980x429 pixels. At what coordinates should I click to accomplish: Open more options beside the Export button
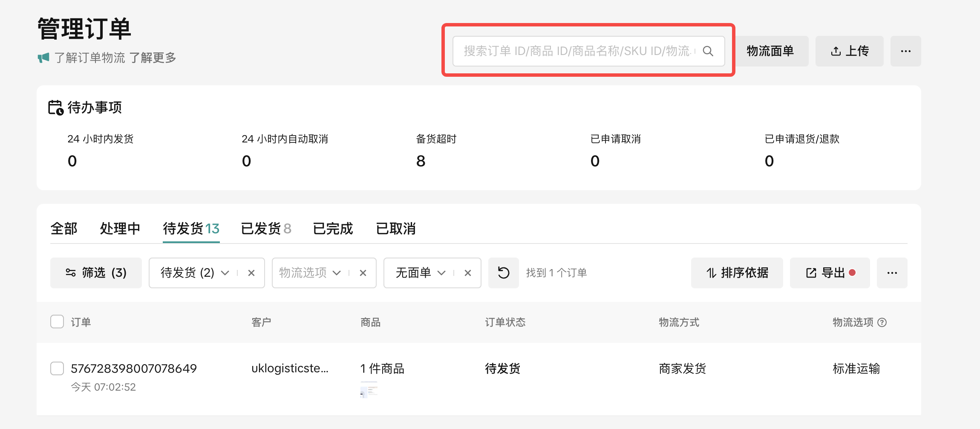pos(892,273)
